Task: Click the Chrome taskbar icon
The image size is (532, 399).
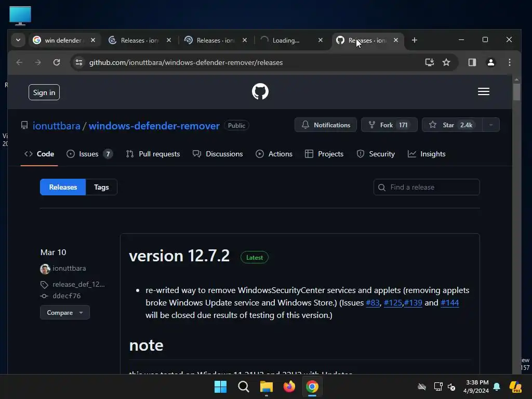Action: [312, 387]
